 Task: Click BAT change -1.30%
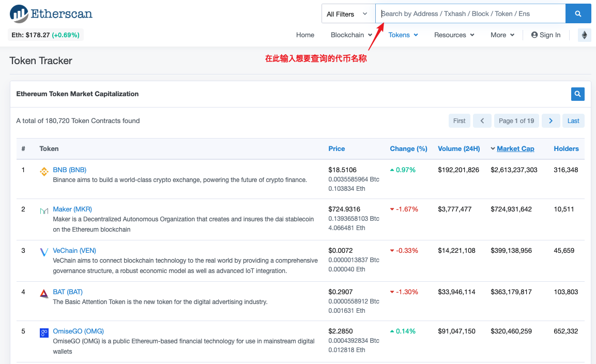pos(404,292)
